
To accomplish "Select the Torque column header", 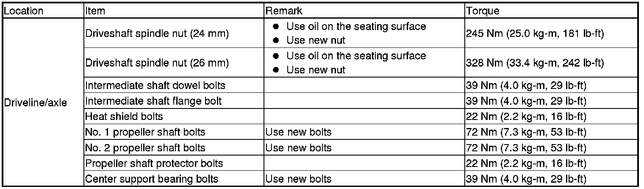I will [482, 11].
